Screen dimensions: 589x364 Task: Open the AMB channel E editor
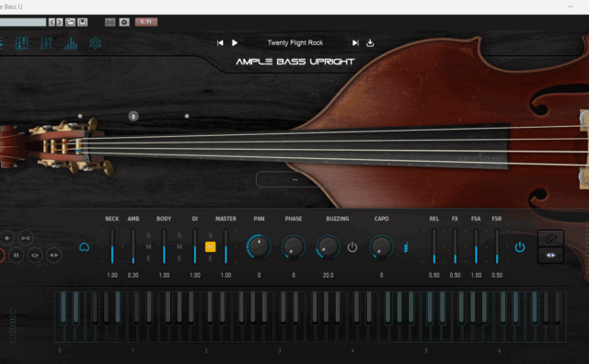tap(149, 258)
